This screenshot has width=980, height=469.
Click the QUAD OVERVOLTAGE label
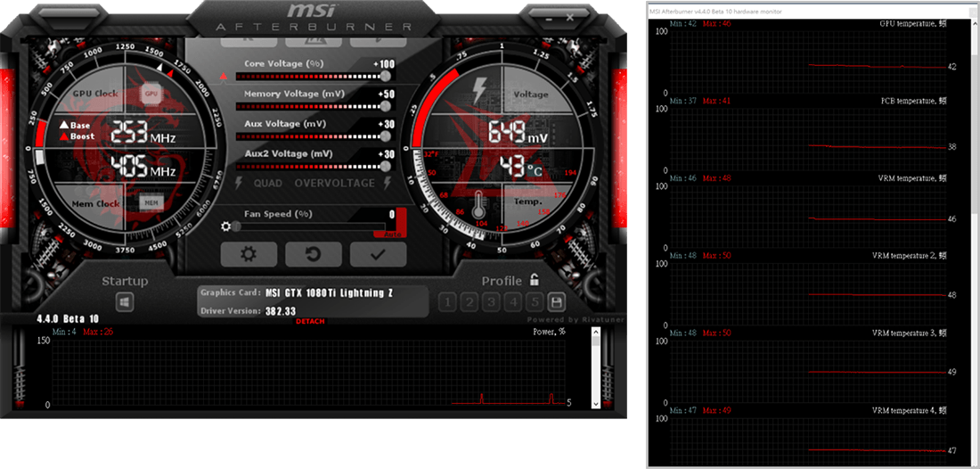click(x=314, y=183)
